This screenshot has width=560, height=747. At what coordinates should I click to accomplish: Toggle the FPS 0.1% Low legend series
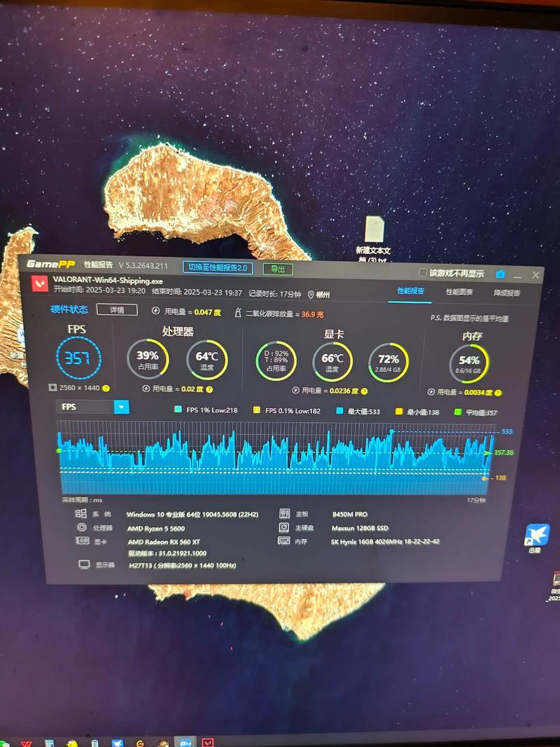point(257,411)
